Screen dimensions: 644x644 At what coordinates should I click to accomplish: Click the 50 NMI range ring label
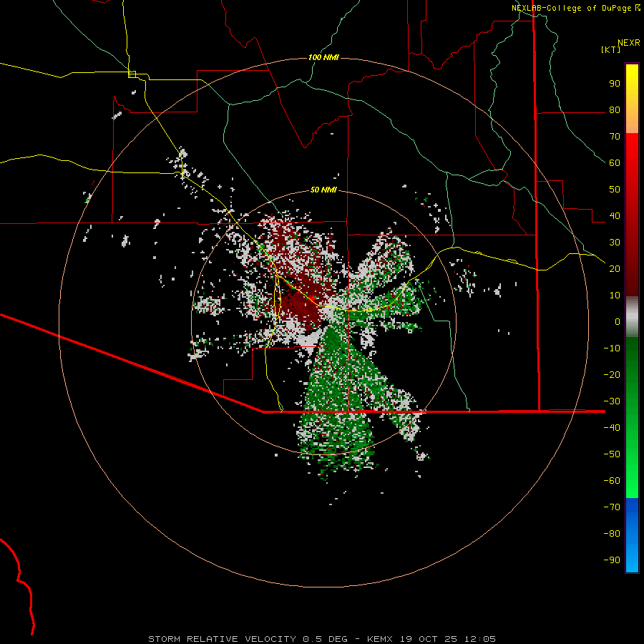tap(323, 190)
